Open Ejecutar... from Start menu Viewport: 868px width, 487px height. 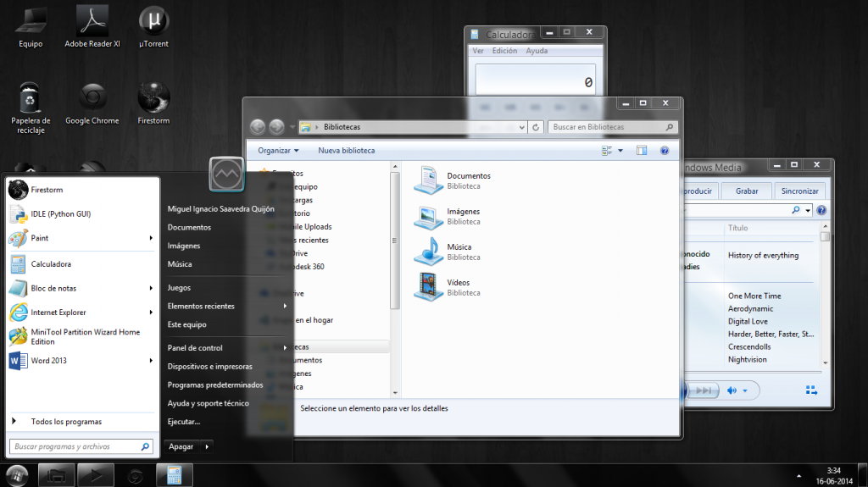[x=184, y=422]
